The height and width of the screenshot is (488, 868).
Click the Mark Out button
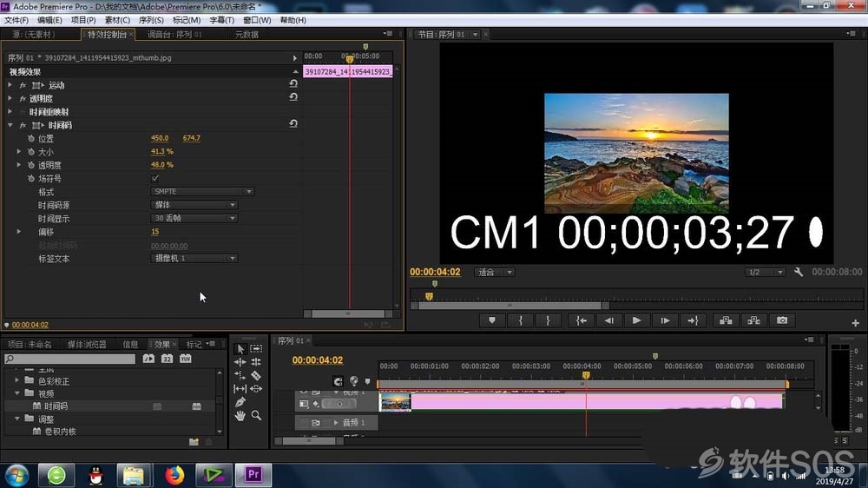pyautogui.click(x=548, y=320)
